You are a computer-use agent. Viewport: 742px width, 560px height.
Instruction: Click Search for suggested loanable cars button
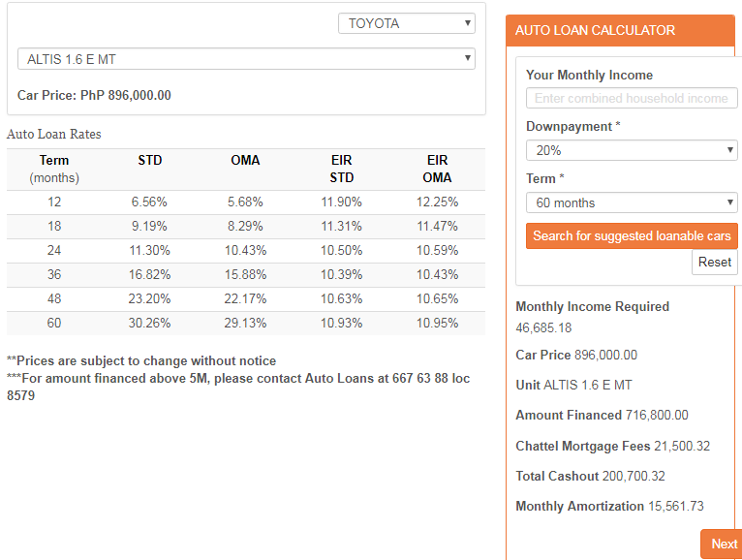pos(632,235)
